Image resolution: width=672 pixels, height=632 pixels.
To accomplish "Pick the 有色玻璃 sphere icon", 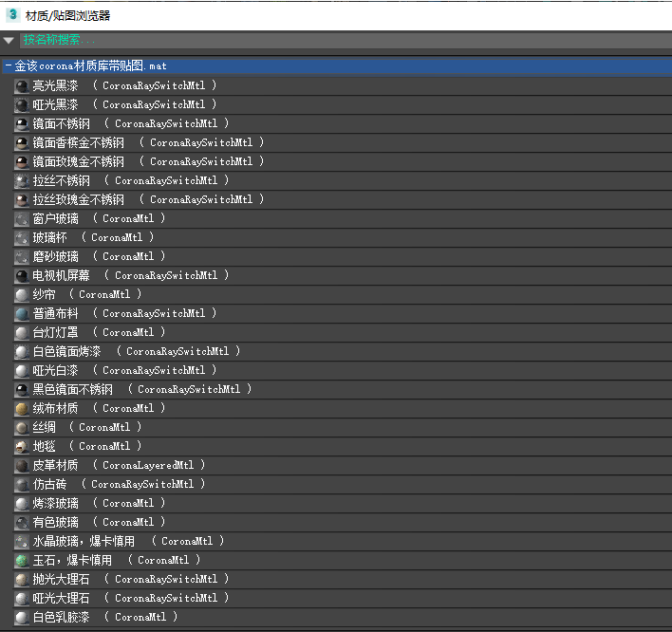I will click(x=22, y=523).
